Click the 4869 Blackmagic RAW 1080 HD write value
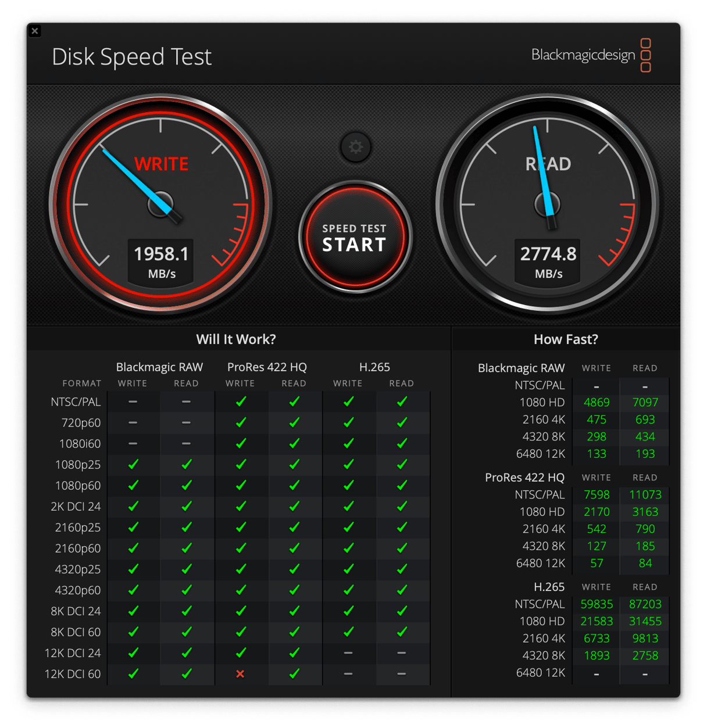707x728 pixels. coord(597,403)
